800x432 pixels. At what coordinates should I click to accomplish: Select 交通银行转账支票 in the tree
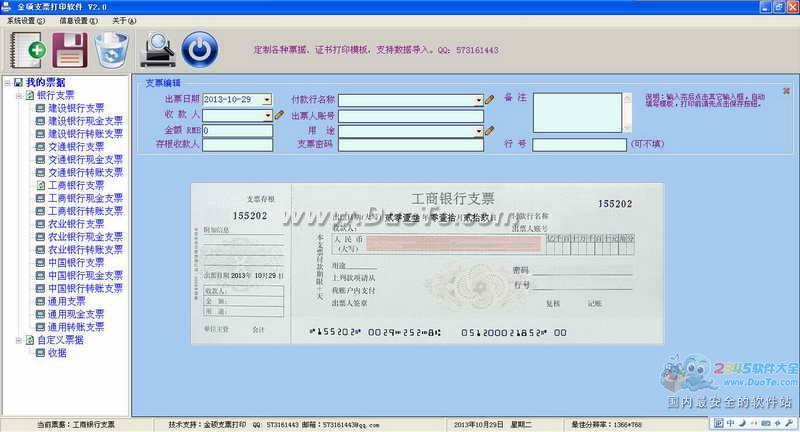pos(85,172)
